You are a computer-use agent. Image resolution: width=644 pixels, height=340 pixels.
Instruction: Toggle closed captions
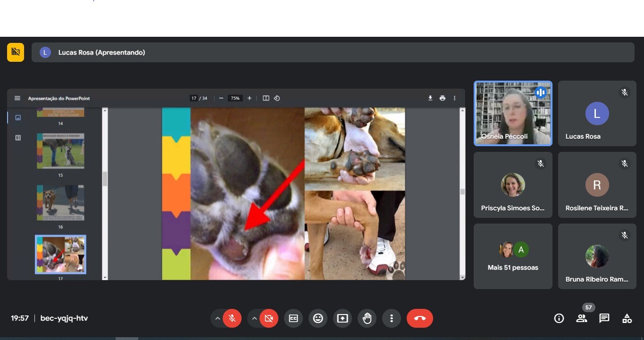(293, 318)
